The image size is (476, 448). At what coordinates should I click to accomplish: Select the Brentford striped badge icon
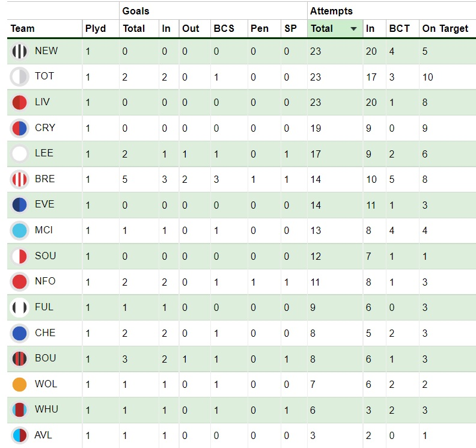click(x=19, y=179)
